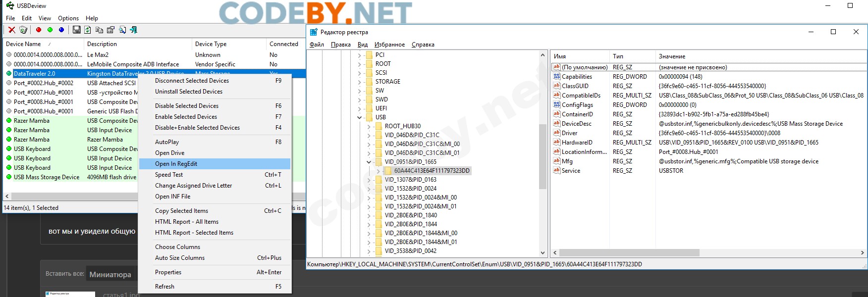
Task: Click the Refresh icon in USBDeview toolbar
Action: [x=88, y=30]
